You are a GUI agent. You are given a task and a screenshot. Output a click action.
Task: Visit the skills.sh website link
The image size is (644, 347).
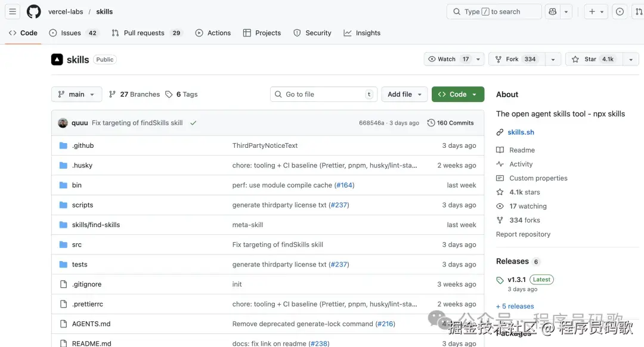[521, 132]
